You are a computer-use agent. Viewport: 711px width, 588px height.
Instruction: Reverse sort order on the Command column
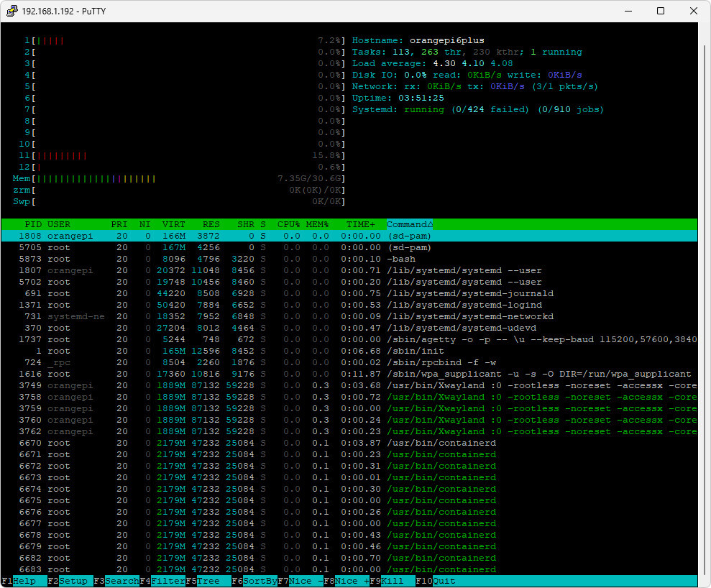(x=408, y=224)
